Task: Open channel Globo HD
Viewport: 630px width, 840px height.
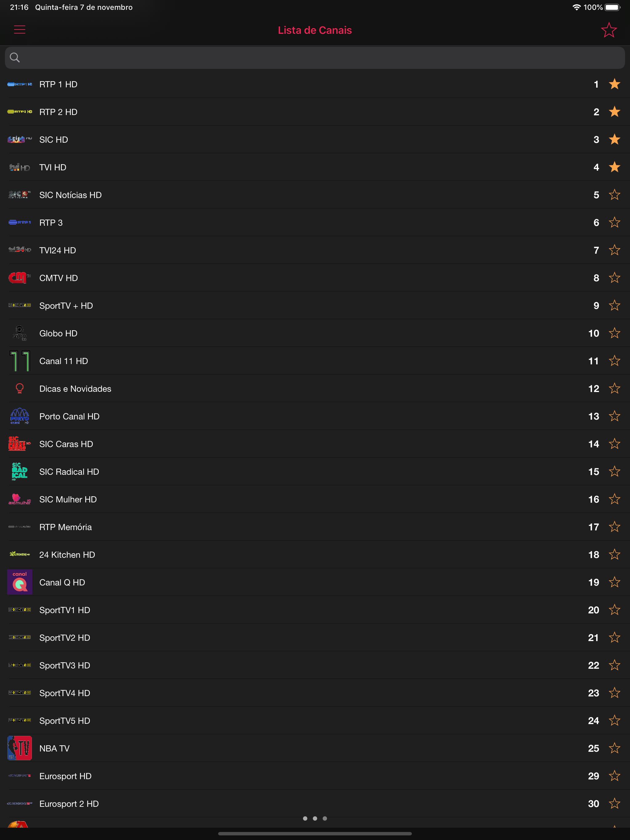Action: click(152, 333)
